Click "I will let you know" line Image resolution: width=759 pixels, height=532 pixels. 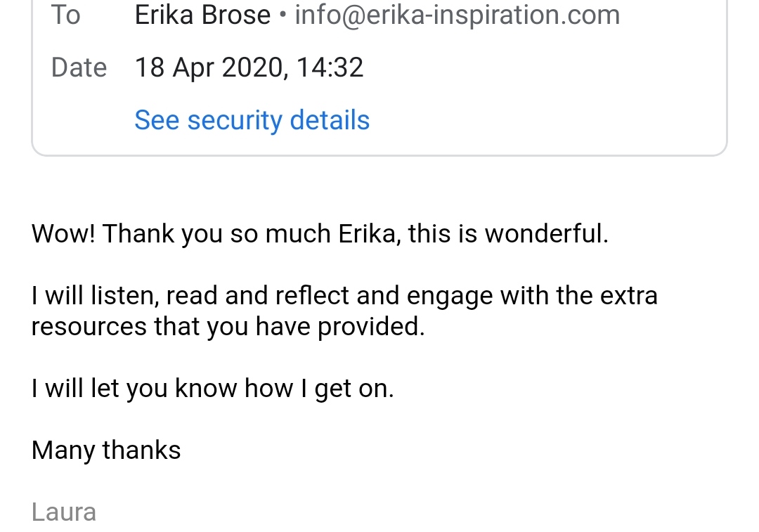pos(134,389)
